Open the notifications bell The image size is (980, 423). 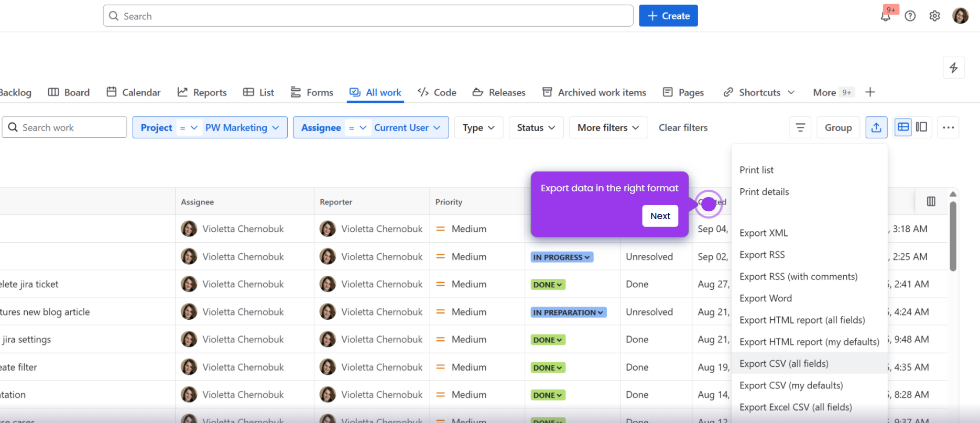coord(886,16)
